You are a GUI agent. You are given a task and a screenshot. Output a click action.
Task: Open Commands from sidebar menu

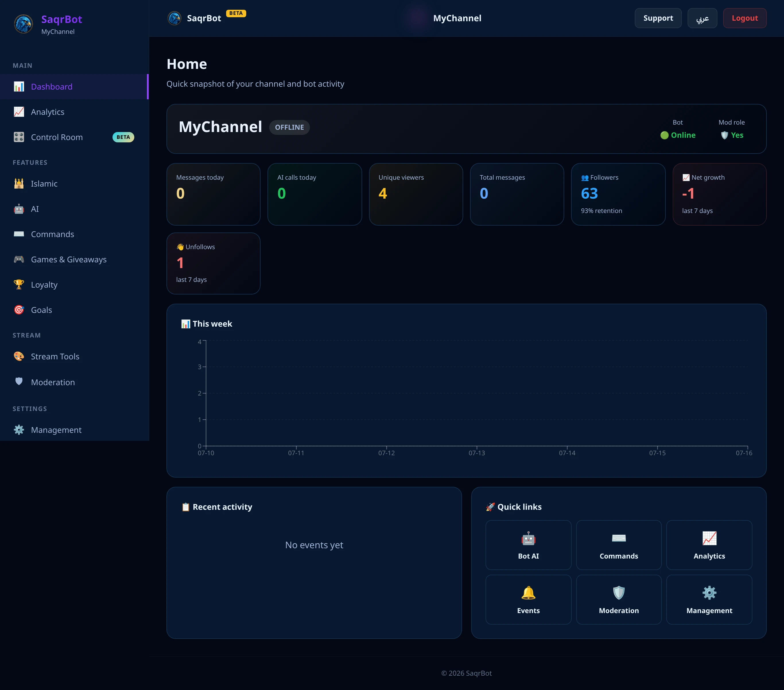coord(74,234)
